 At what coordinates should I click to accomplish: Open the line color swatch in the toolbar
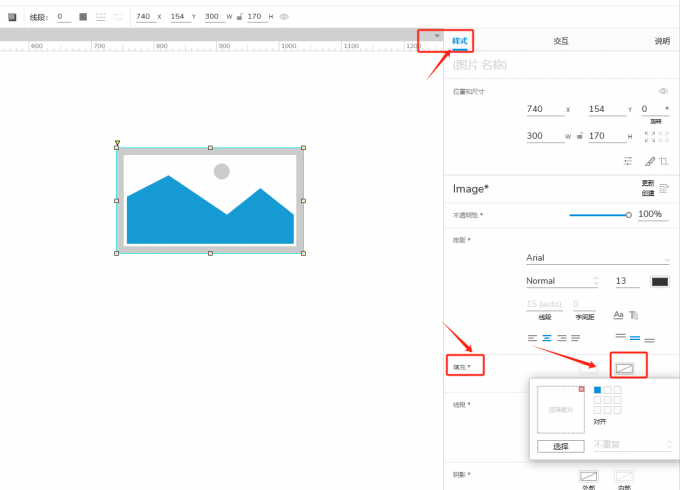coord(83,17)
